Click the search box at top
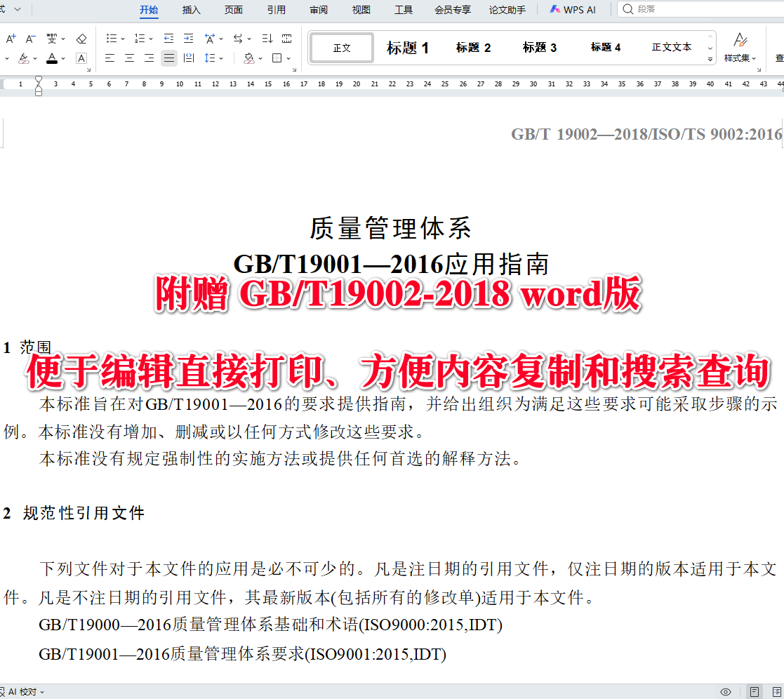The image size is (784, 699). tap(700, 9)
